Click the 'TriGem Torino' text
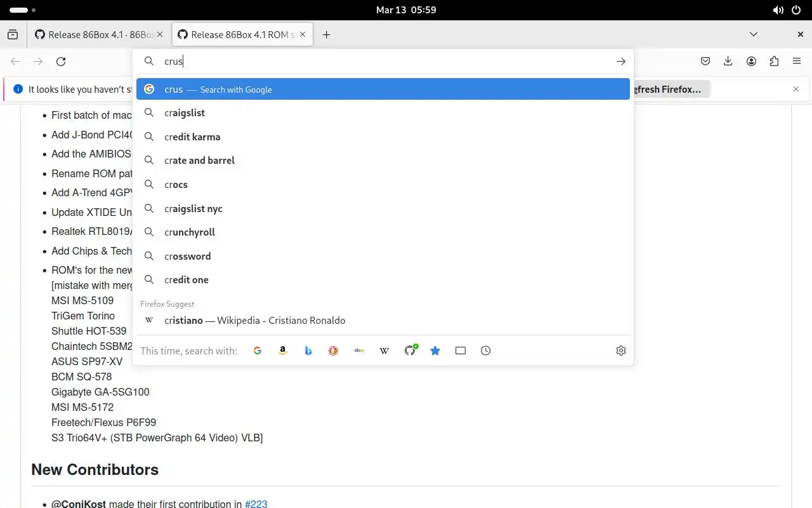 click(83, 316)
